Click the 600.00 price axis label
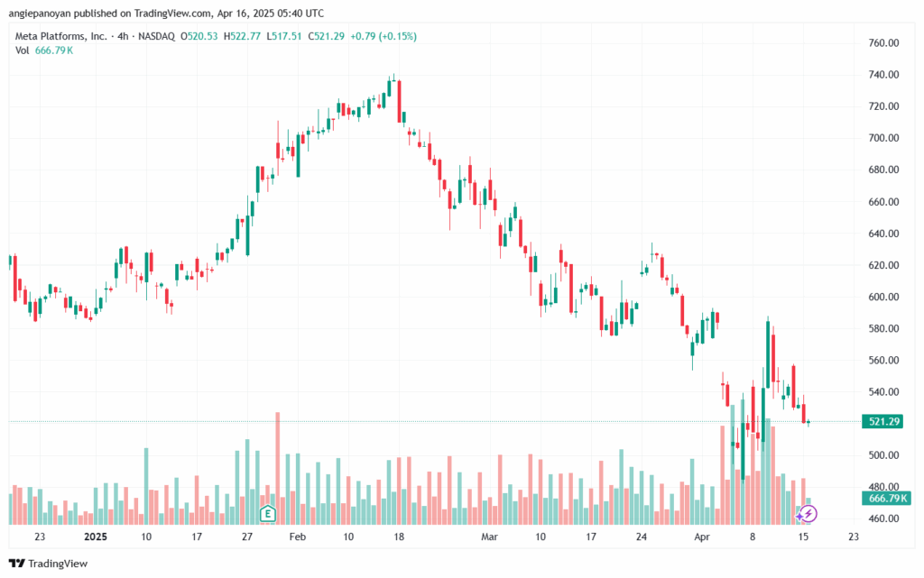 [883, 297]
